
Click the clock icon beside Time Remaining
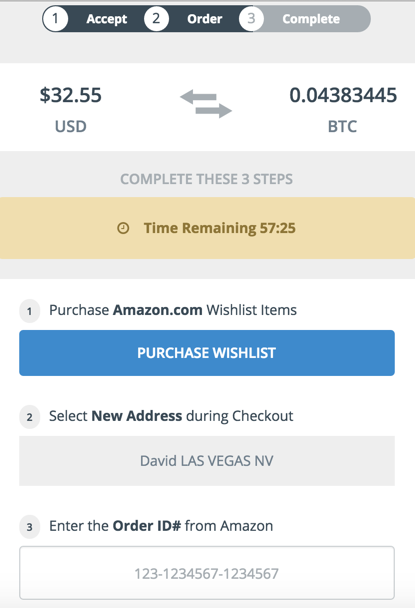[x=123, y=228]
